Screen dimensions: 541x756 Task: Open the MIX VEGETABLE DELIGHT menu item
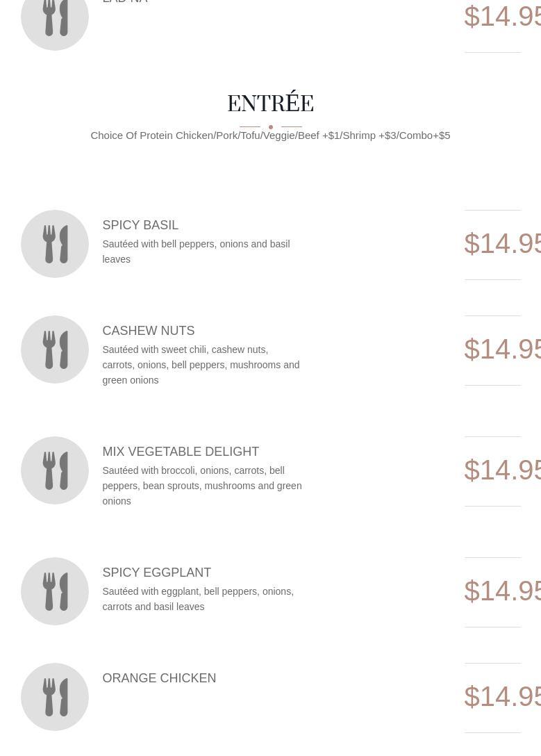click(x=181, y=452)
